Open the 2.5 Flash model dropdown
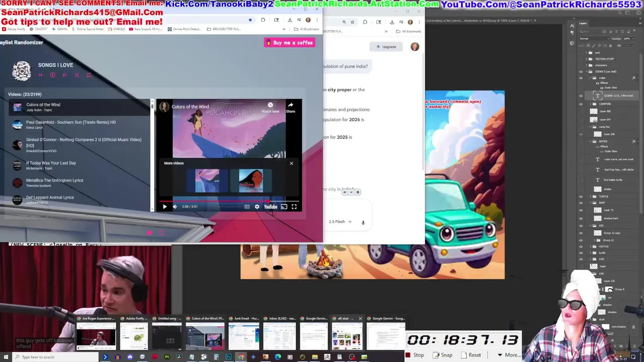 tap(340, 222)
